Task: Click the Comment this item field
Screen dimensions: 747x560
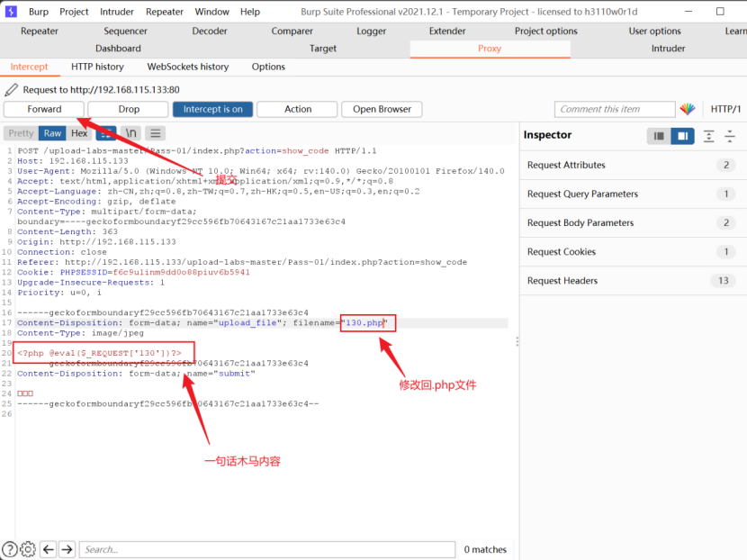Action: [615, 109]
